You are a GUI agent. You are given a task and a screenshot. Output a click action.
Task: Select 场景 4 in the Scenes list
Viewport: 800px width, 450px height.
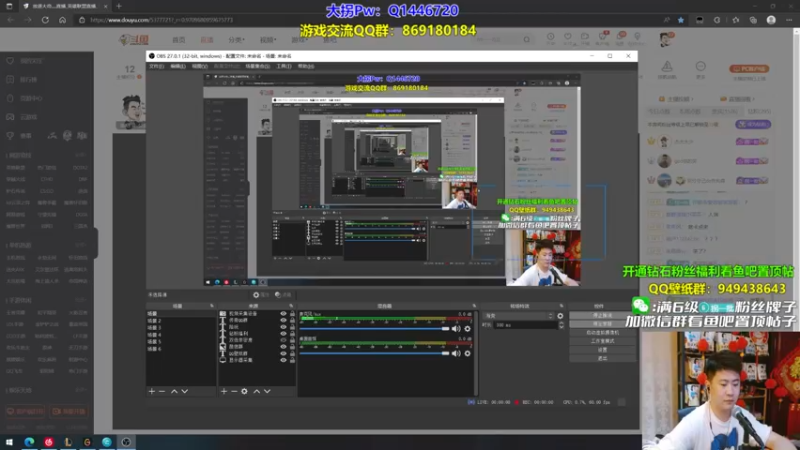[x=181, y=335]
